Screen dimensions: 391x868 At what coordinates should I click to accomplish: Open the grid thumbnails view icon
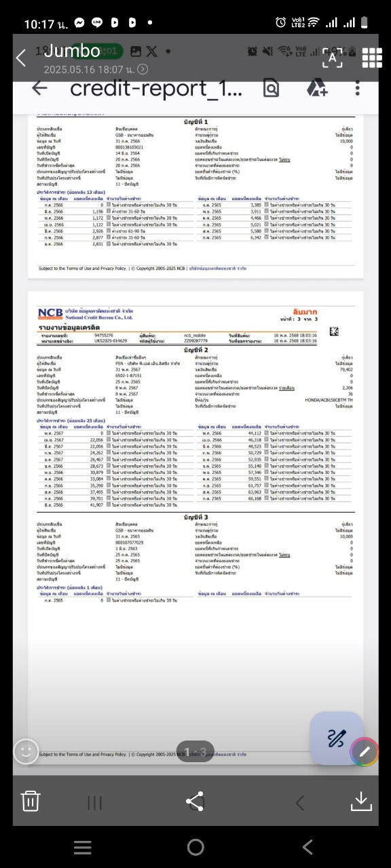372,58
